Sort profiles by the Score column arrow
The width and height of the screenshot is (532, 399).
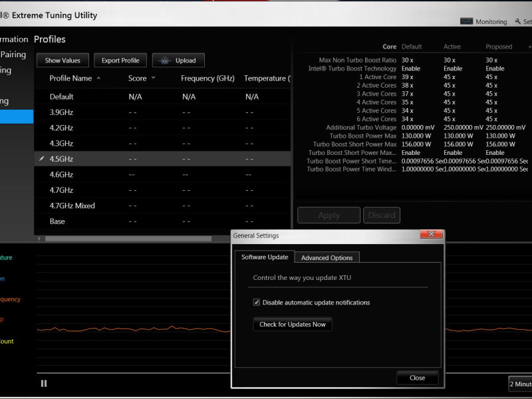154,78
